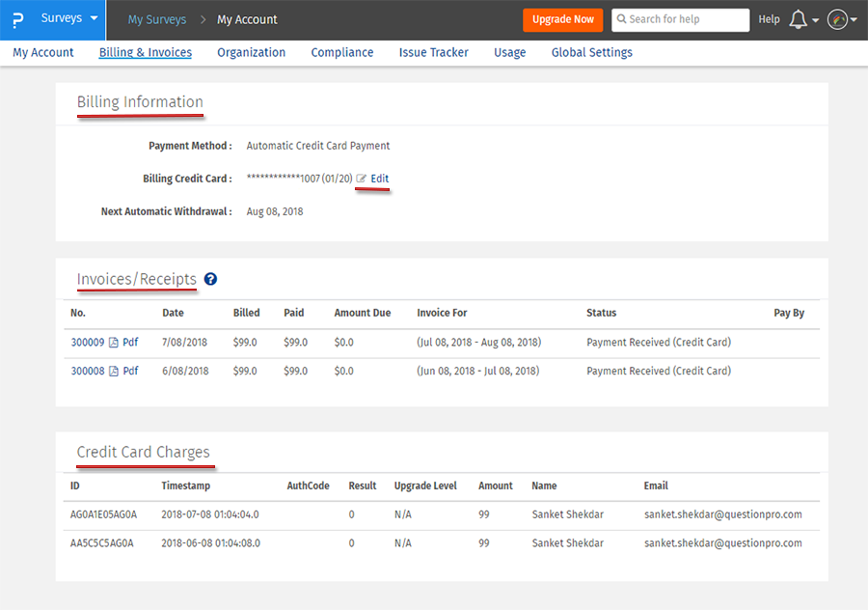Expand the dropdown arrow next to bell
Image resolution: width=868 pixels, height=610 pixels.
816,20
